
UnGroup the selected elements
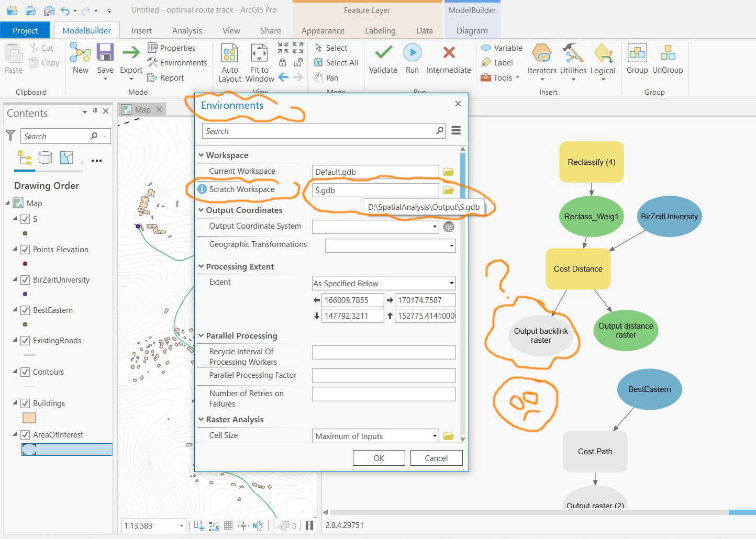click(x=668, y=59)
